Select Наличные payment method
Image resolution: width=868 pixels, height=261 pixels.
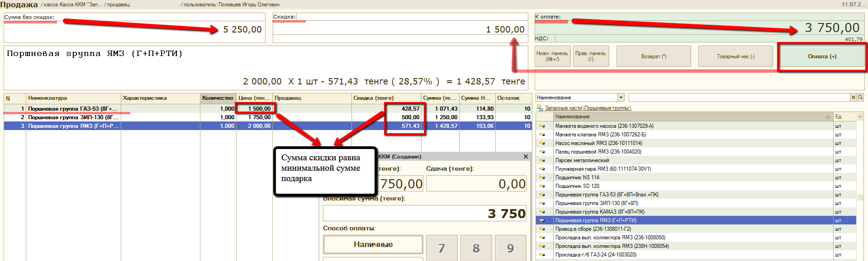(x=373, y=245)
